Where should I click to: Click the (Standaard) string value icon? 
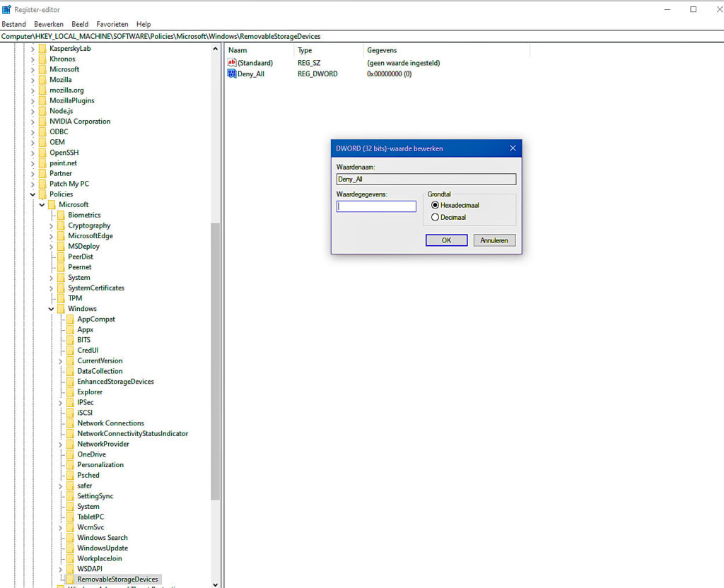click(232, 62)
